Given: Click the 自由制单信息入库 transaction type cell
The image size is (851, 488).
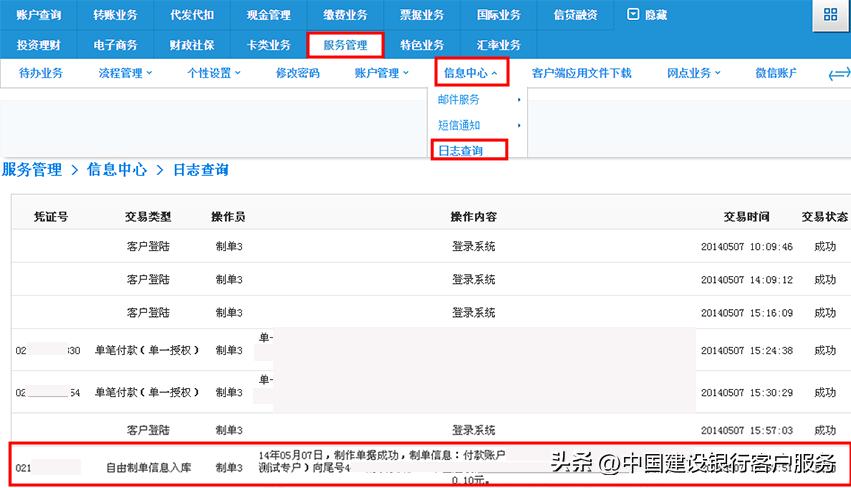Looking at the screenshot, I should 148,467.
